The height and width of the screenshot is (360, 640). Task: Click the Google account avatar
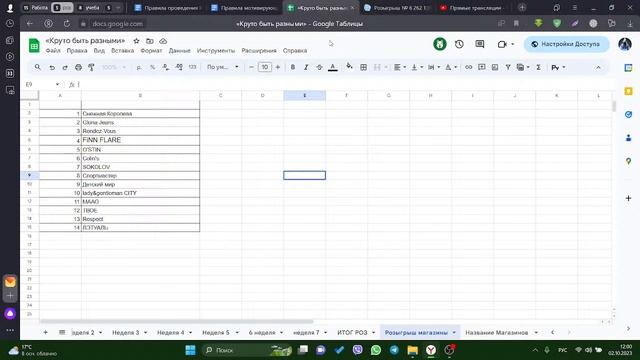coord(625,44)
